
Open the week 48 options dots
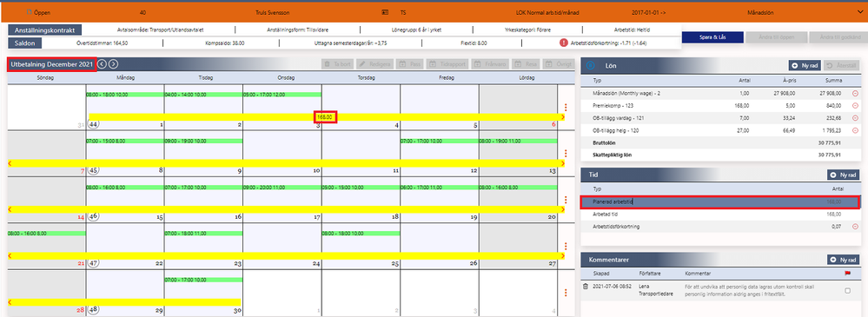[x=565, y=293]
